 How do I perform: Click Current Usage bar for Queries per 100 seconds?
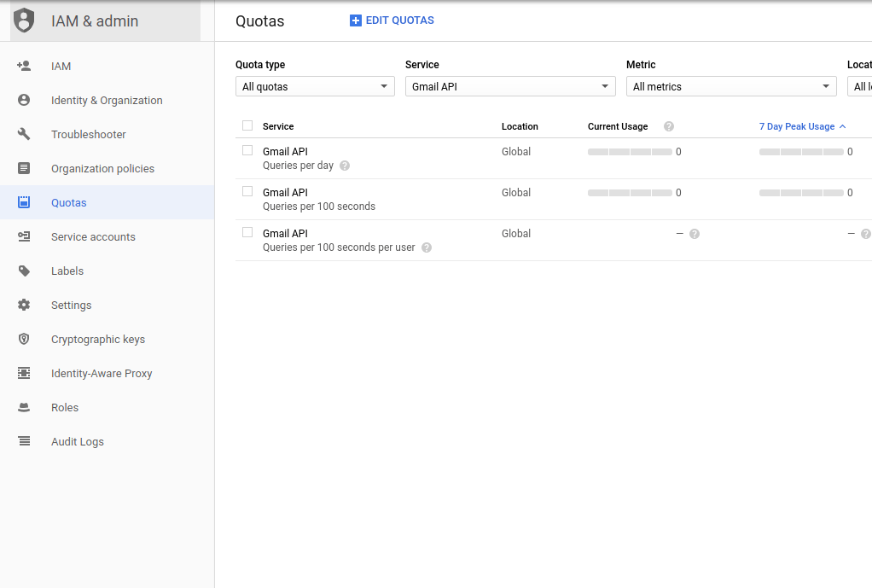[630, 193]
